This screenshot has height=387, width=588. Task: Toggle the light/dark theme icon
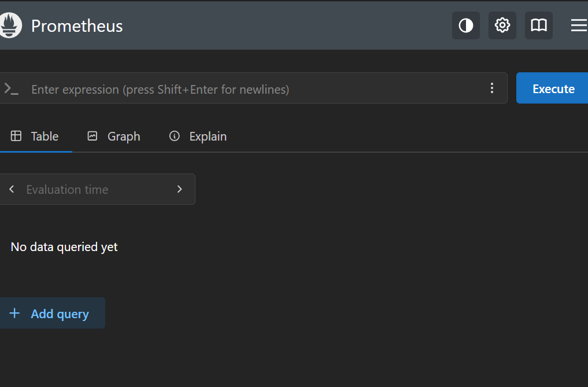pyautogui.click(x=466, y=25)
